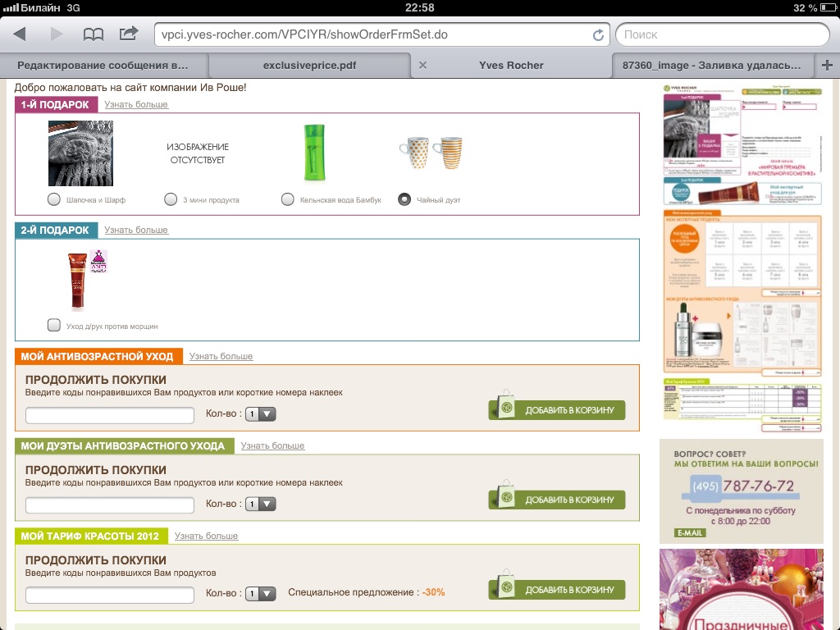Tap the battery indicator in status bar
This screenshot has width=840, height=630.
pyautogui.click(x=828, y=7)
